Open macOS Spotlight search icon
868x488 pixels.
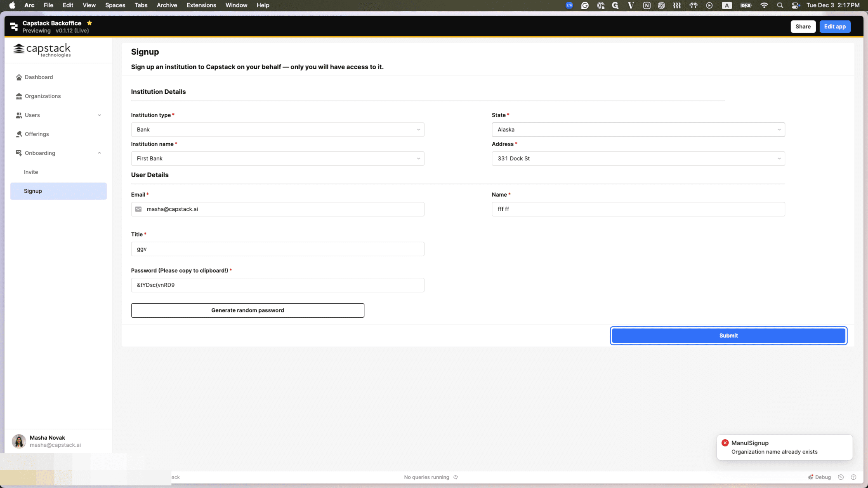pos(780,5)
